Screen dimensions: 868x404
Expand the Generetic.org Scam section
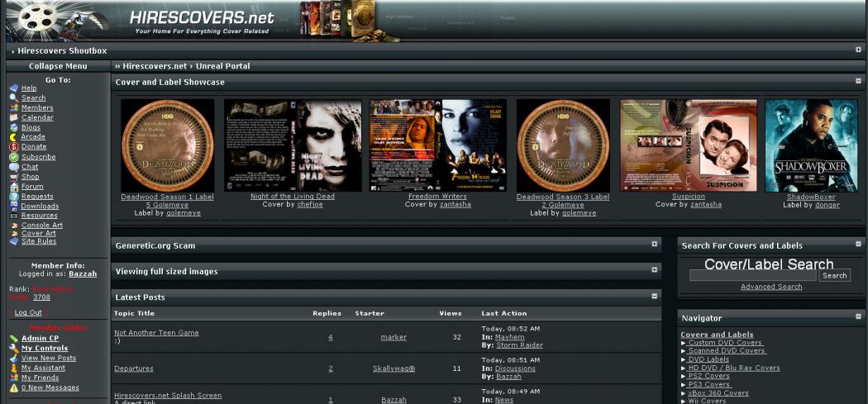[x=654, y=245]
